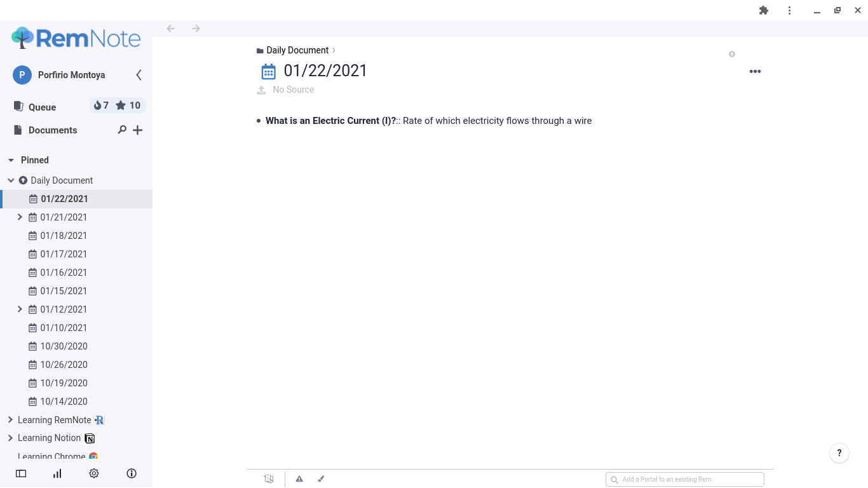Image resolution: width=868 pixels, height=488 pixels.
Task: Open Porfirio Montoya profile avatar
Action: click(22, 75)
